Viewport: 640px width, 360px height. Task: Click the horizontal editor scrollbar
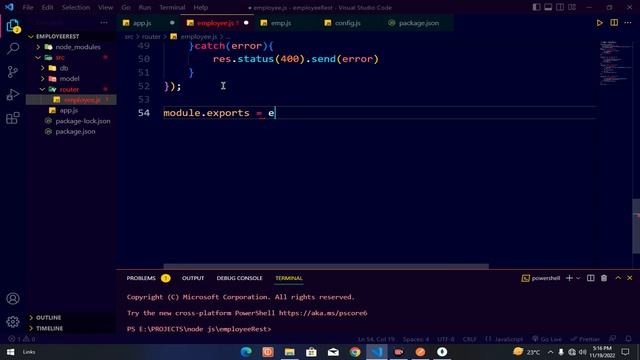pyautogui.click(x=326, y=266)
